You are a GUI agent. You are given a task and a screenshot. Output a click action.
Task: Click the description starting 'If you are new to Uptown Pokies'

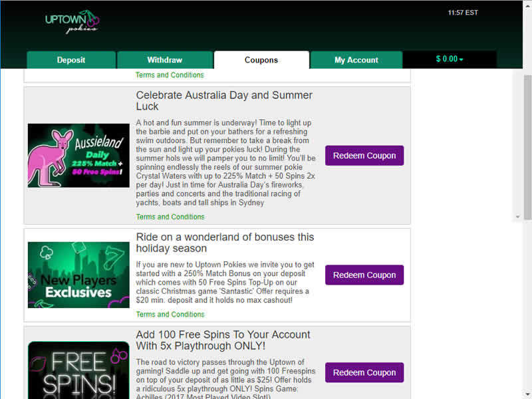225,282
